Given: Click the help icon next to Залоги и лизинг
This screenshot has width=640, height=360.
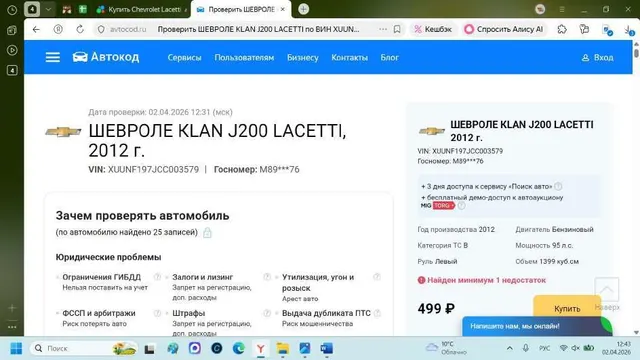Looking at the screenshot, I should pyautogui.click(x=267, y=277).
